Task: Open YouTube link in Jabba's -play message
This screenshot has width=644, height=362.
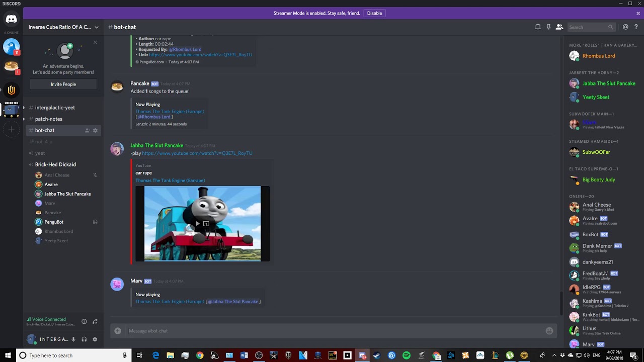Action: [x=197, y=153]
